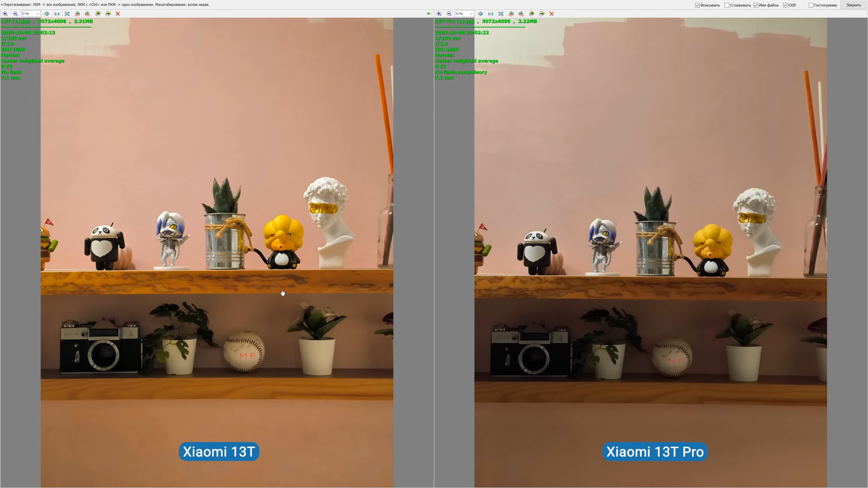Click the filename text "13T Pro (1).jpg"

[455, 21]
